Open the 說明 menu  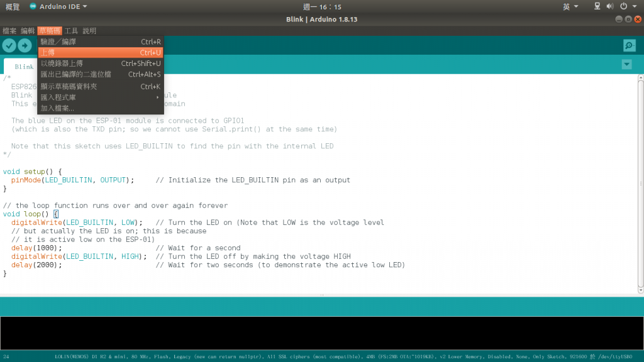tap(89, 31)
